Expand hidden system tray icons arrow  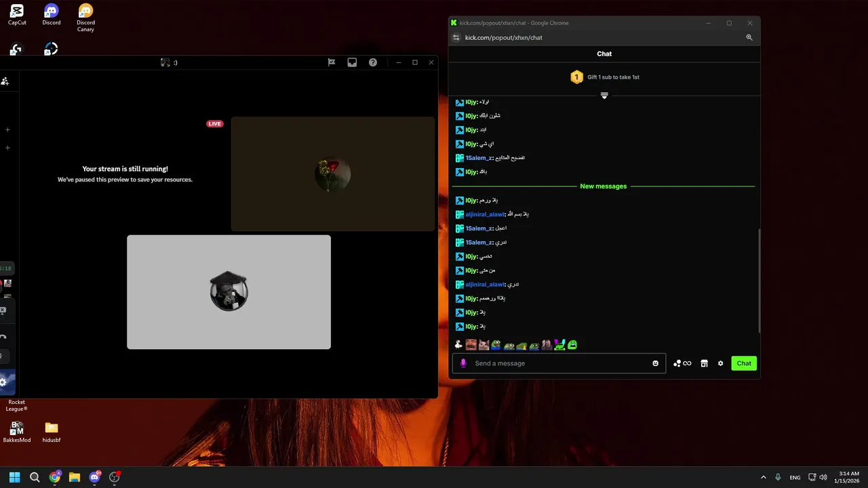tap(764, 477)
